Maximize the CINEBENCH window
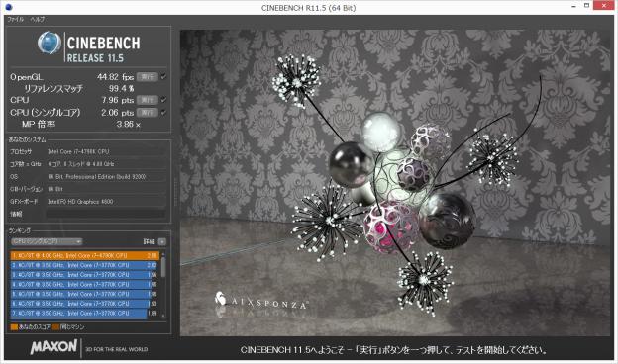The width and height of the screenshot is (618, 364). [586, 6]
